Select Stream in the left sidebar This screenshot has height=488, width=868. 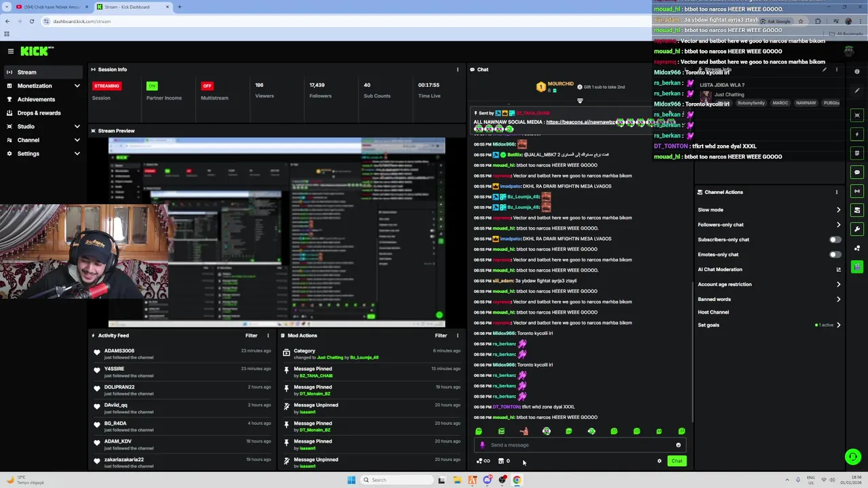(x=42, y=73)
